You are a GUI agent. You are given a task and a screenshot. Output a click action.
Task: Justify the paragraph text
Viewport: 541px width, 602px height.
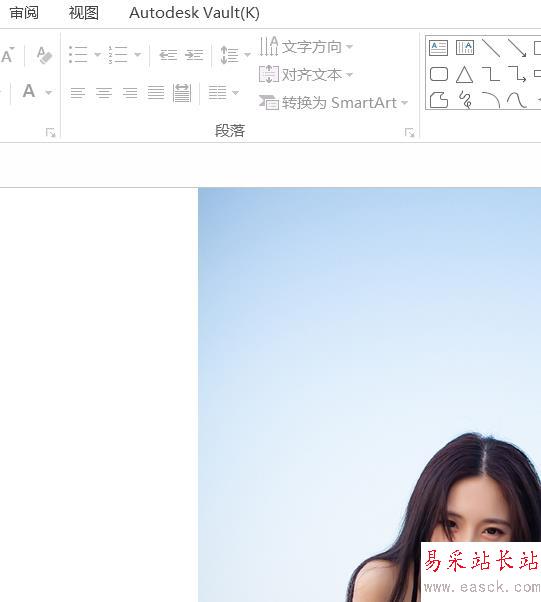[156, 93]
